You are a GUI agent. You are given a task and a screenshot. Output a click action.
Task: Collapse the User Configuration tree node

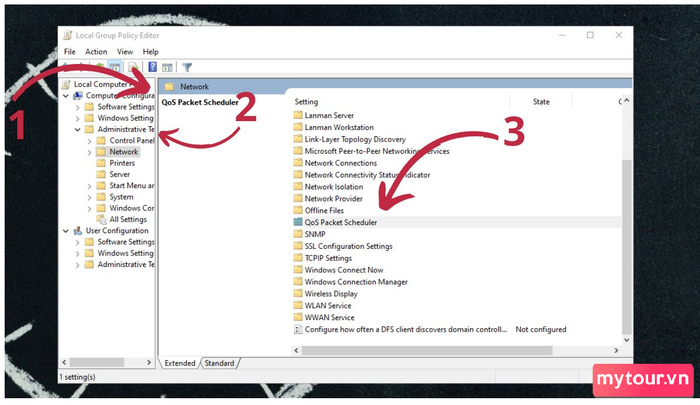(x=66, y=231)
